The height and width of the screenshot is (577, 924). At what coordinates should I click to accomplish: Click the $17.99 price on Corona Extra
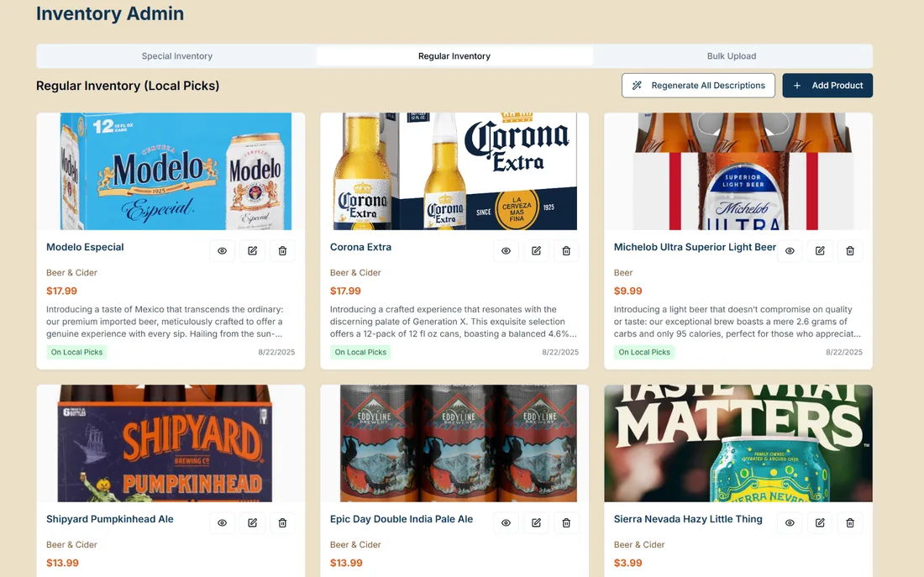pyautogui.click(x=345, y=291)
